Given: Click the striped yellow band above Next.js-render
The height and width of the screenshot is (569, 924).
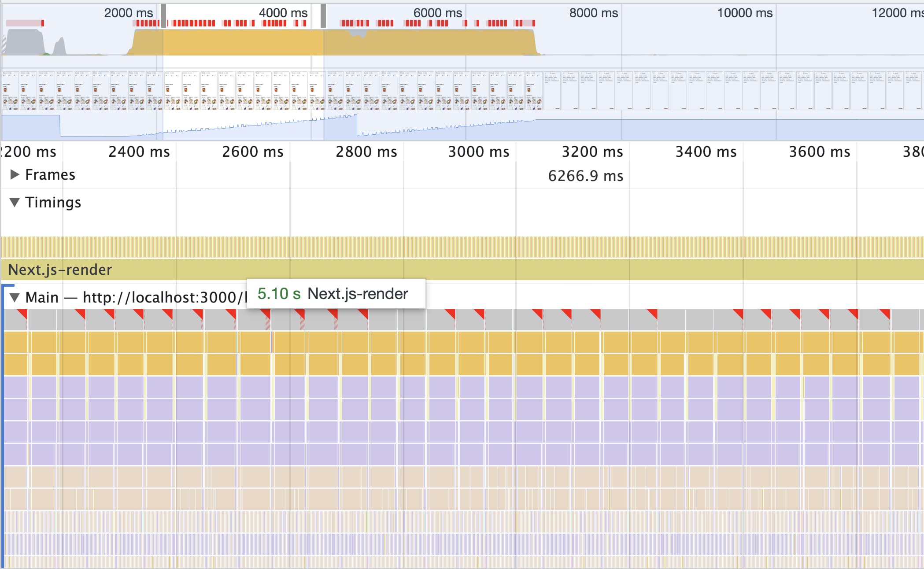Looking at the screenshot, I should pyautogui.click(x=462, y=247).
